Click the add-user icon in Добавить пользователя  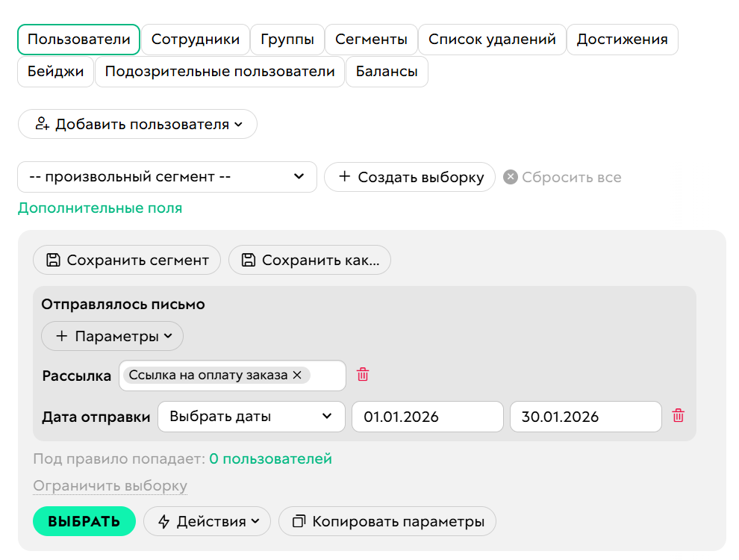tap(43, 123)
